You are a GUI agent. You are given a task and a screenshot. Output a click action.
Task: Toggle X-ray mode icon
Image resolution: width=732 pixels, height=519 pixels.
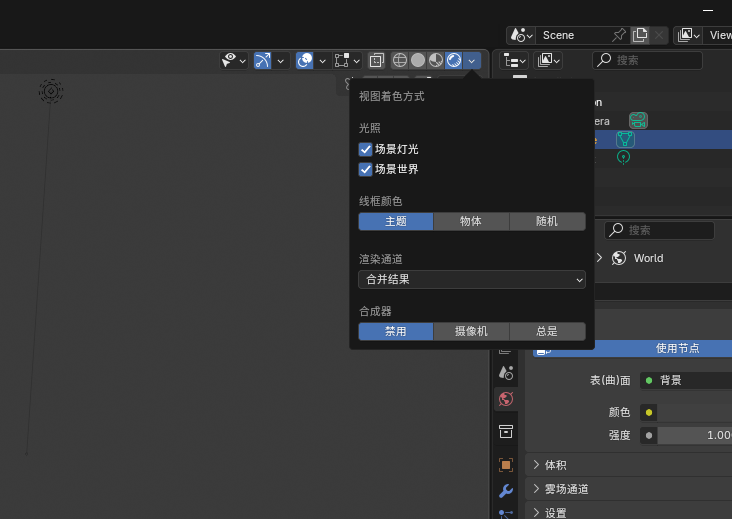[x=377, y=60]
